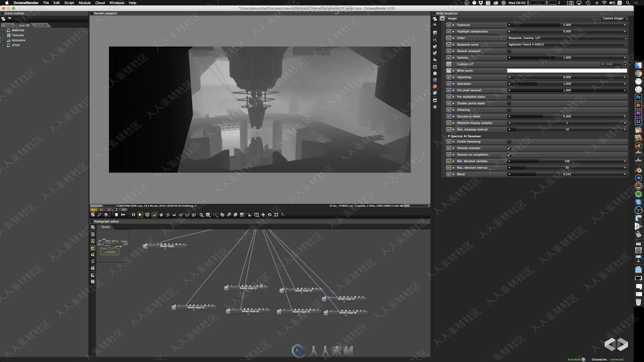Restart render with the rewind icon
Screen dimensions: 644x362
[x=123, y=215]
